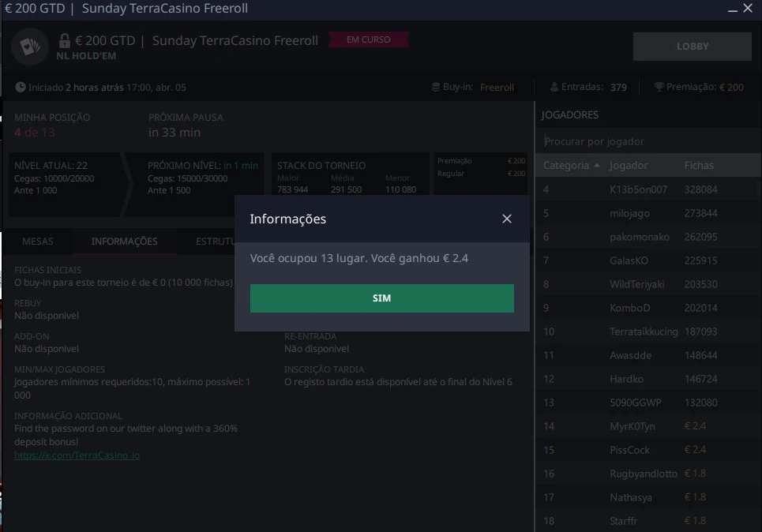Sort the list by Fichas column

point(699,165)
